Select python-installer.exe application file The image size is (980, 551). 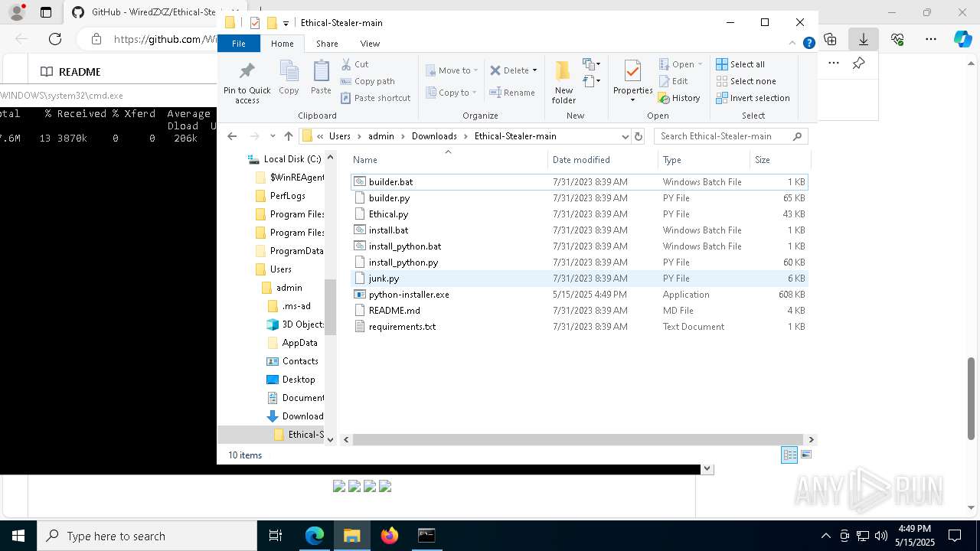579,295
